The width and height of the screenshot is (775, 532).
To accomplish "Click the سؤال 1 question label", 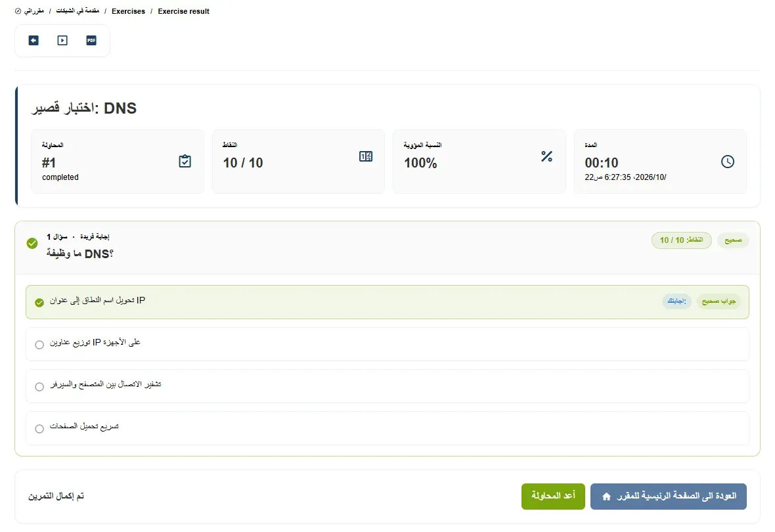I will tap(57, 237).
